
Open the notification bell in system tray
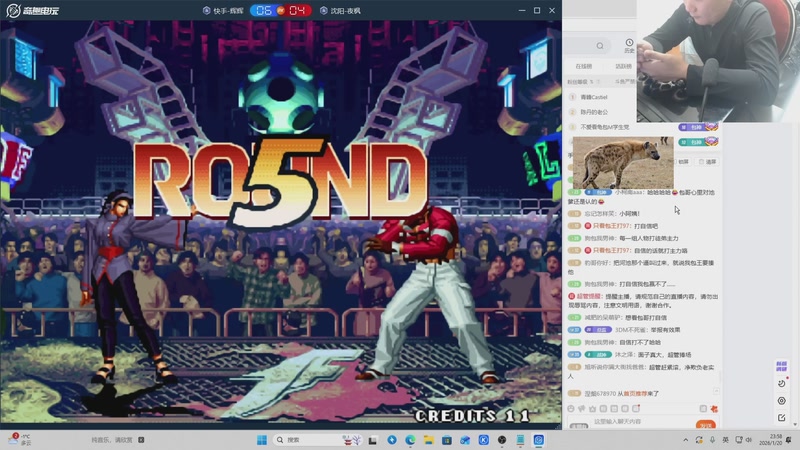pos(789,440)
